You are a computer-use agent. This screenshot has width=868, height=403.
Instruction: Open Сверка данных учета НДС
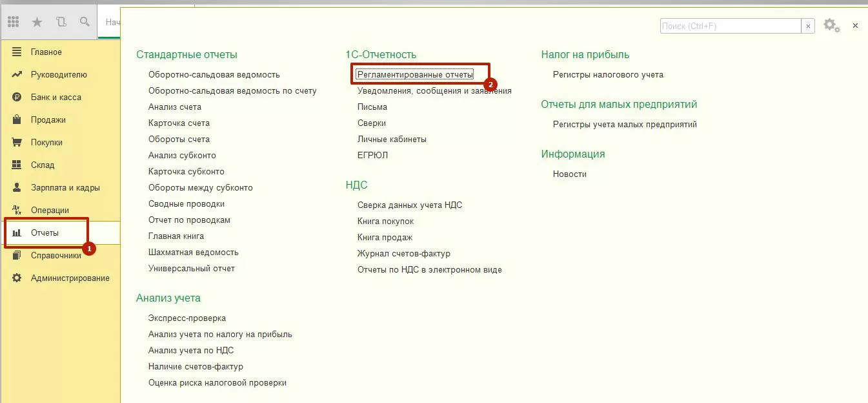[x=410, y=205]
